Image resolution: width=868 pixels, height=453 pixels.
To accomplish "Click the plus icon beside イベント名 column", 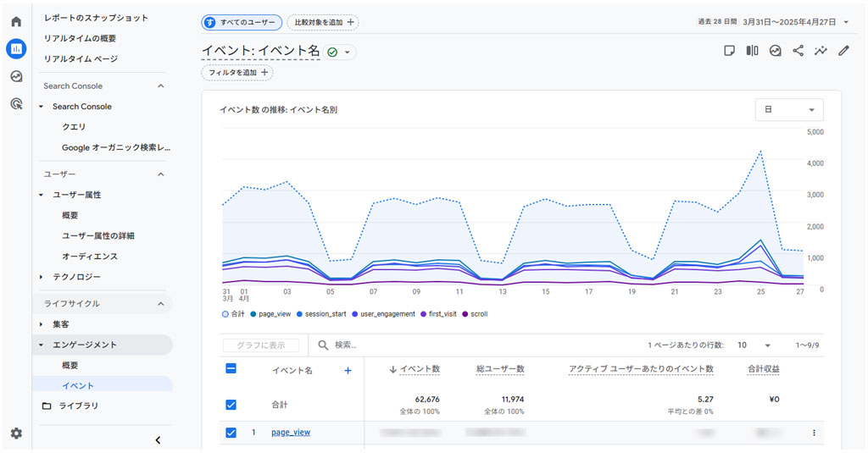I will click(348, 371).
